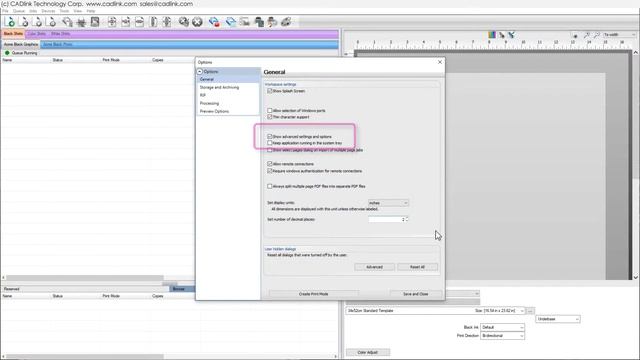
Task: Click the Color Adjust button
Action: 368,352
